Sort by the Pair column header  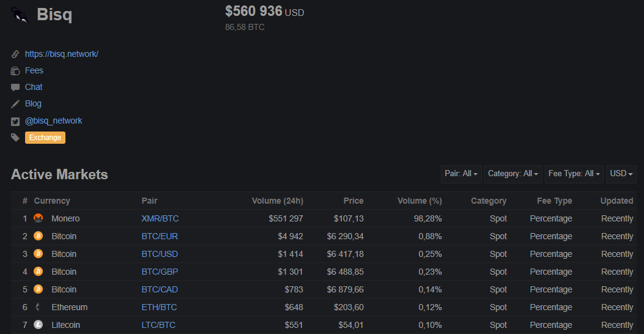149,201
